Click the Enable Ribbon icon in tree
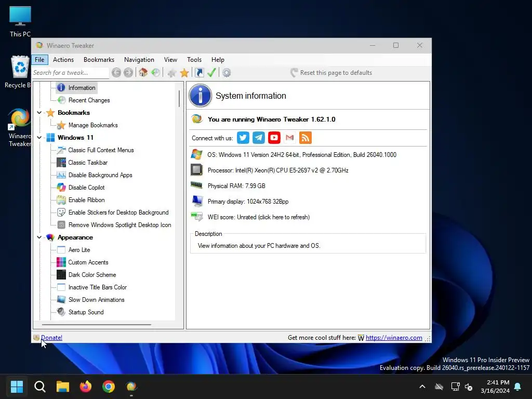Image resolution: width=532 pixels, height=399 pixels. 61,200
